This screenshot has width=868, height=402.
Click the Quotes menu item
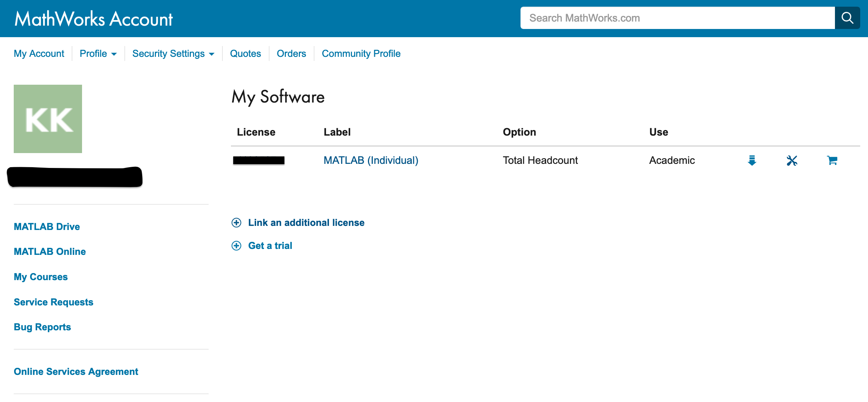(245, 54)
